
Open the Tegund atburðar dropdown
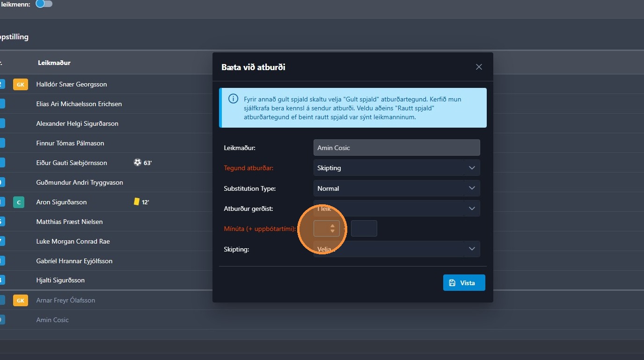click(x=396, y=168)
